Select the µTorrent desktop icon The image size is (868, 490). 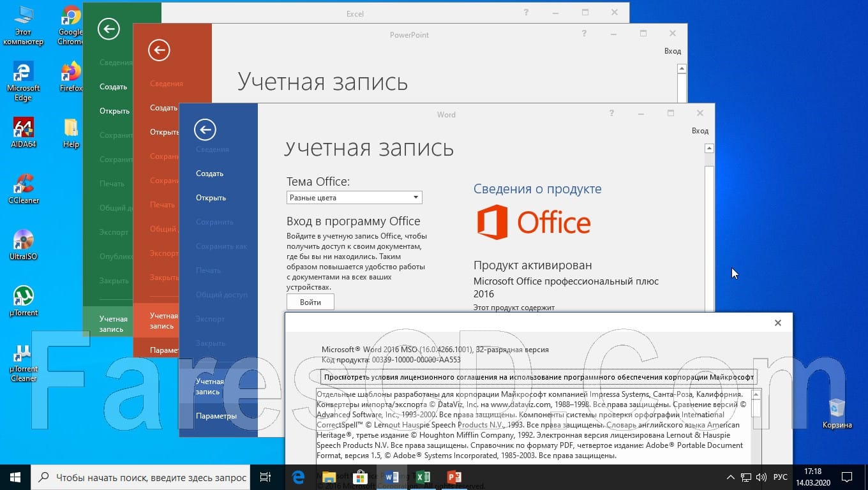23,301
